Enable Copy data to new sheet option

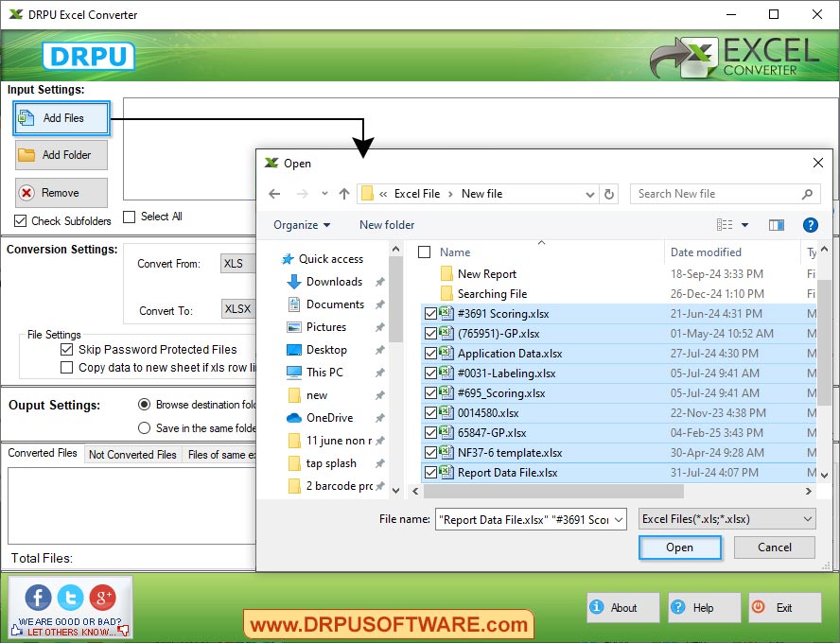(66, 365)
